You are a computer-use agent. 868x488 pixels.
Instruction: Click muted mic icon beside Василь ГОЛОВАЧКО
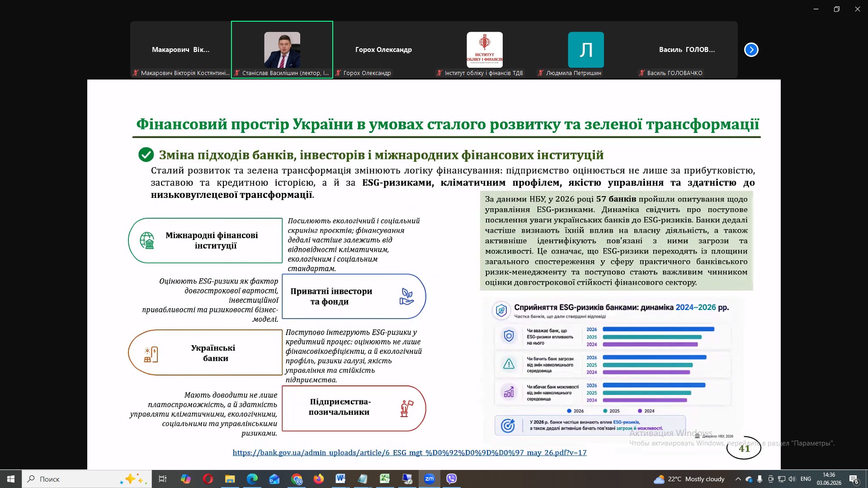point(642,73)
